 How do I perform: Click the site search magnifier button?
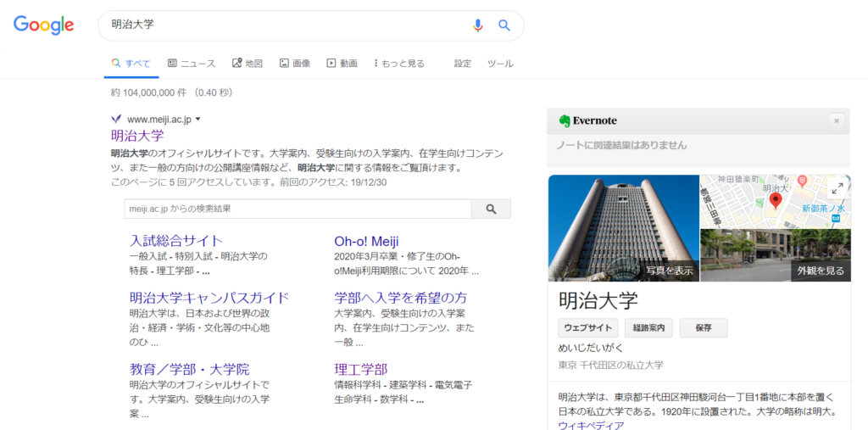491,209
